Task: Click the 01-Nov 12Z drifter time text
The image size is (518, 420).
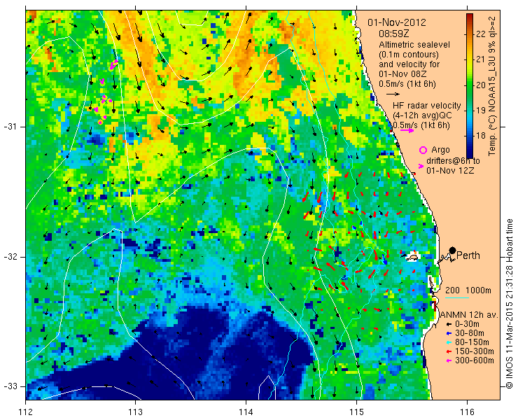Action: pyautogui.click(x=451, y=171)
